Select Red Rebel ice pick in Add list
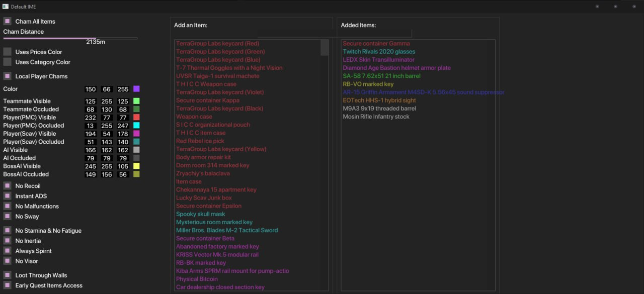The height and width of the screenshot is (294, 644). click(x=196, y=141)
